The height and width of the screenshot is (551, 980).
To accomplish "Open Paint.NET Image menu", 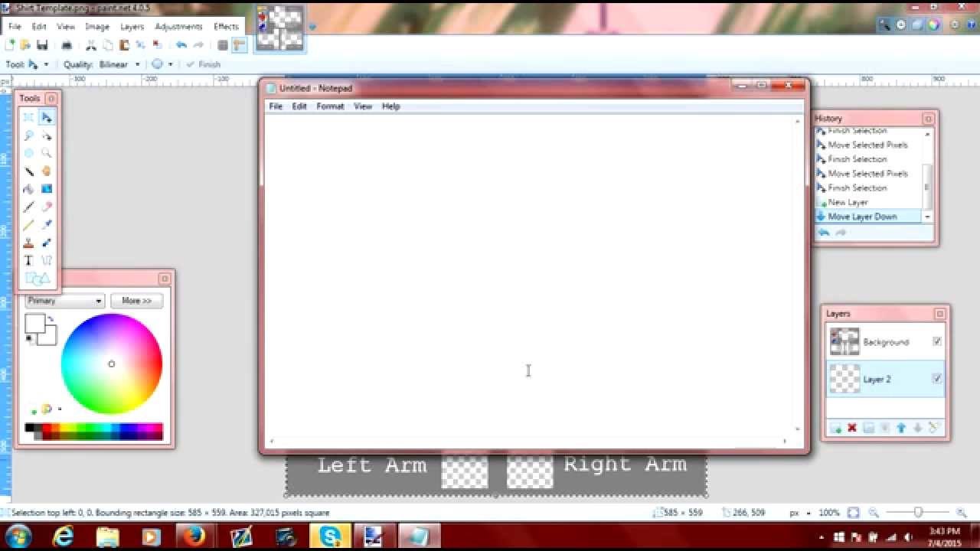I will tap(97, 26).
